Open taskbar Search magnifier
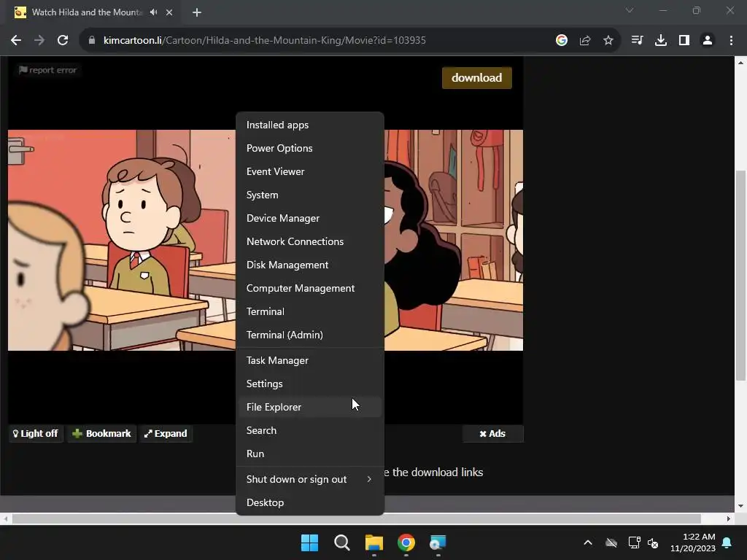747x560 pixels. [x=342, y=542]
